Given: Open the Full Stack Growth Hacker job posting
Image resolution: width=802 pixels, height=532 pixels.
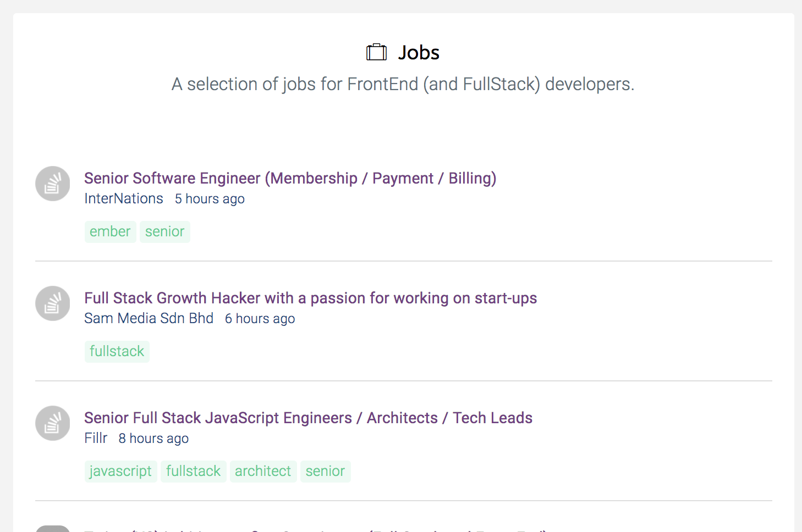Looking at the screenshot, I should click(x=310, y=298).
